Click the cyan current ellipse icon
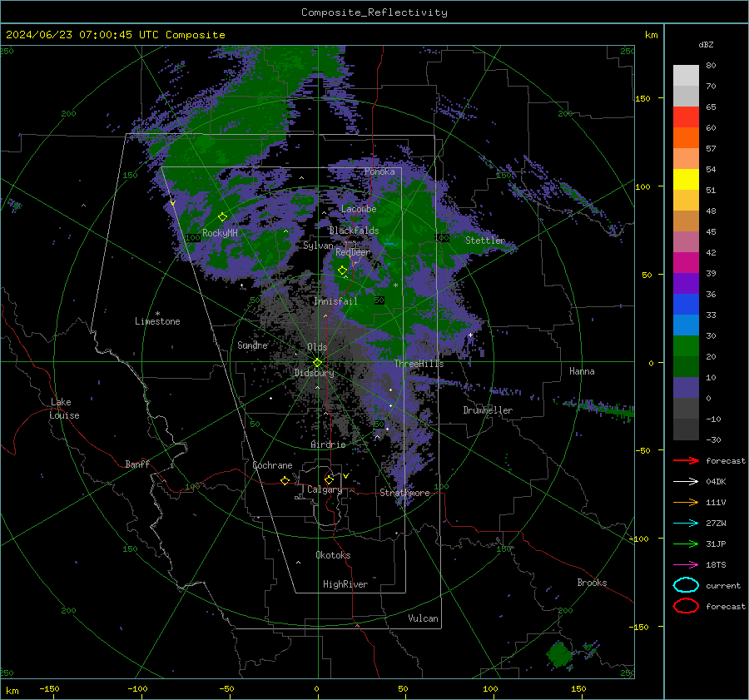Screen dimensions: 749x700 click(686, 585)
